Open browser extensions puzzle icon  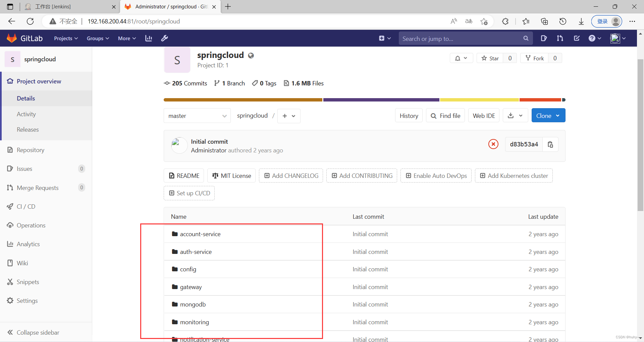(505, 21)
